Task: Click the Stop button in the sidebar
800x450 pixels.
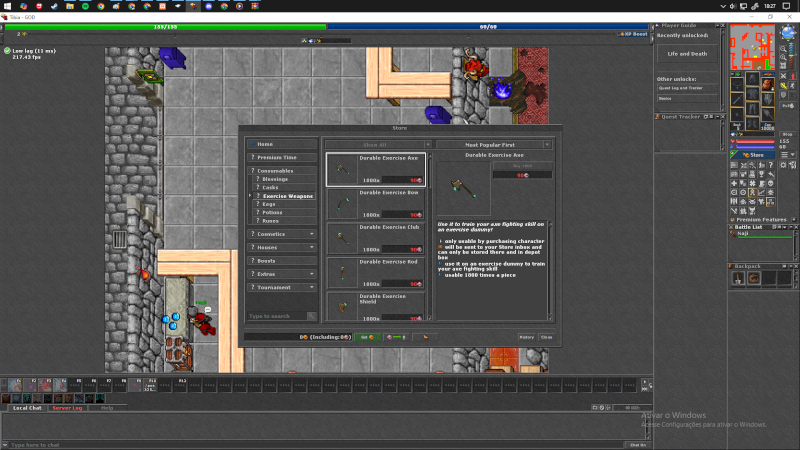Action: [x=788, y=134]
